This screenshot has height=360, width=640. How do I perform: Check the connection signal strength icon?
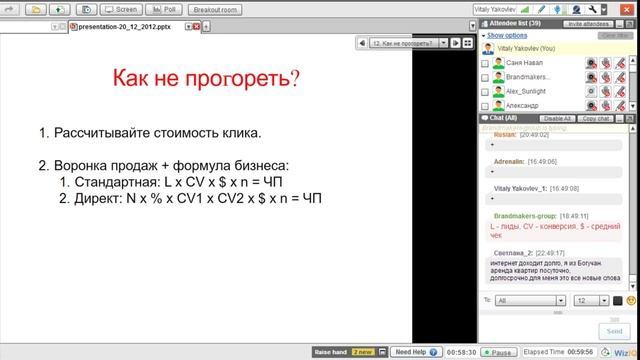pyautogui.click(x=525, y=9)
